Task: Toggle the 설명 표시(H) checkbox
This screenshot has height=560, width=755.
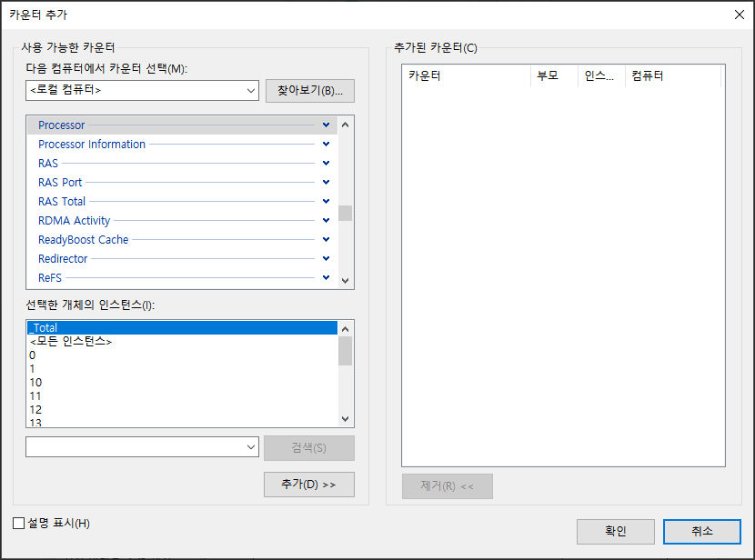Action: [19, 523]
